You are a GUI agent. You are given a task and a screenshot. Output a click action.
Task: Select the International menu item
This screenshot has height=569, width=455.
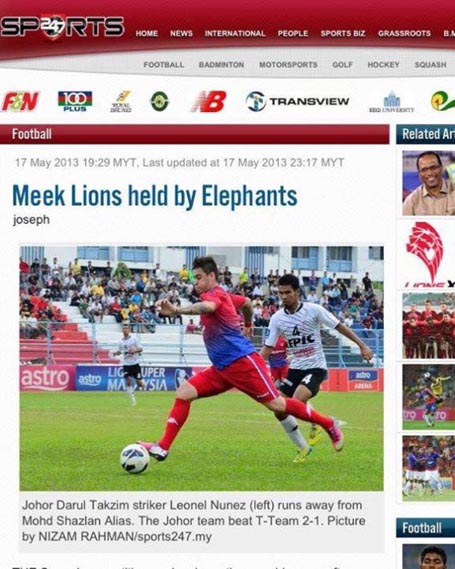[235, 33]
